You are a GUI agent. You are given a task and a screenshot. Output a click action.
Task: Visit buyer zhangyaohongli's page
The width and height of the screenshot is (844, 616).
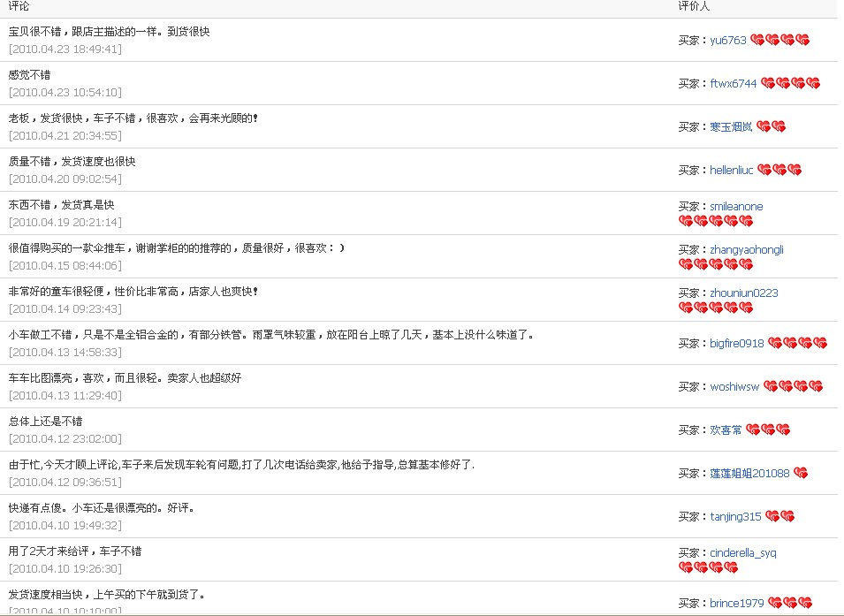coord(747,250)
